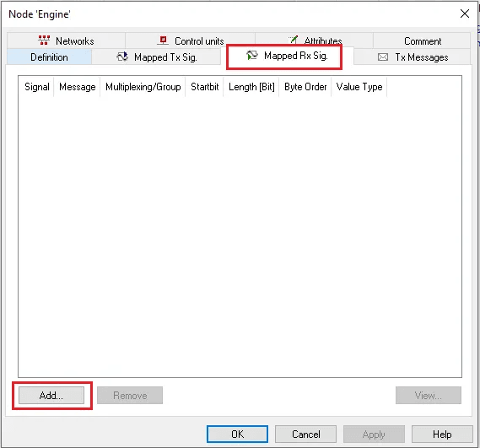Click the Mapped Tx Sig. icon
480x448 pixels.
point(122,57)
